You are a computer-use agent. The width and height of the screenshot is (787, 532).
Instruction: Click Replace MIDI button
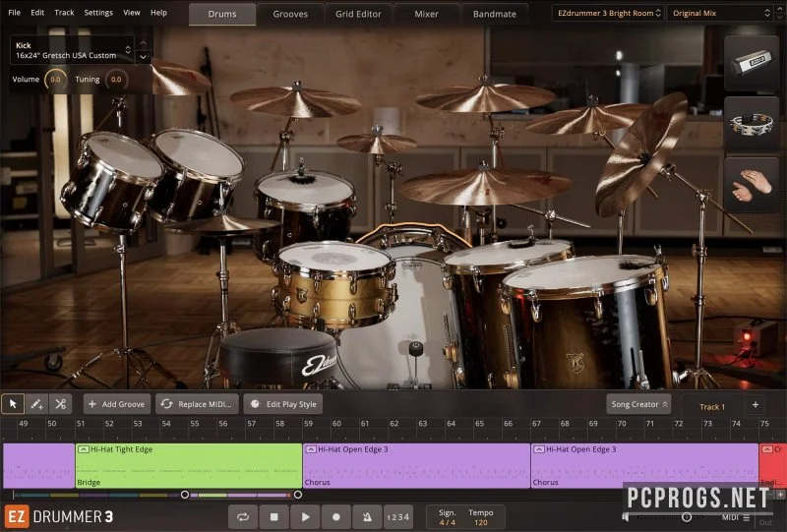point(198,404)
